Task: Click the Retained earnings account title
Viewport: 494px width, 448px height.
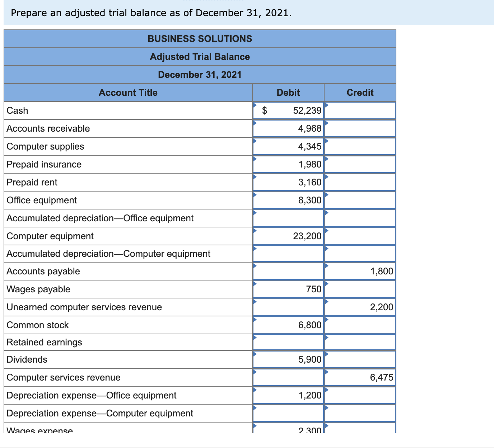Action: [x=44, y=342]
